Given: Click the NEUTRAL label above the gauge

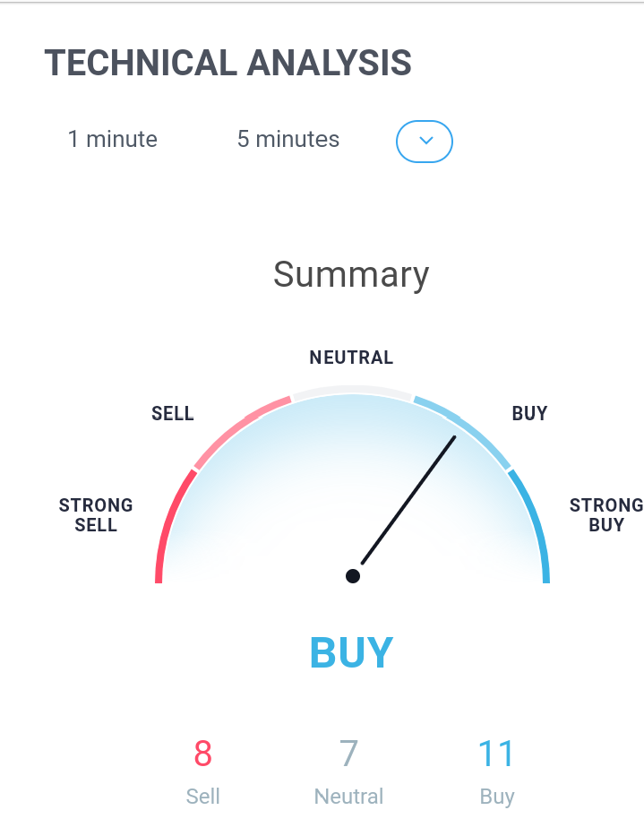Looking at the screenshot, I should (351, 358).
